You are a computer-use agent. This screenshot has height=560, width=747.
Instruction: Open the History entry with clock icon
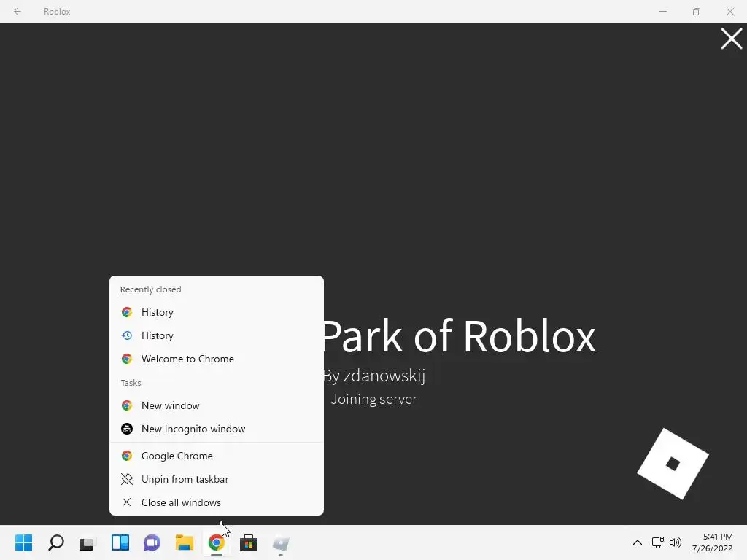click(216, 335)
